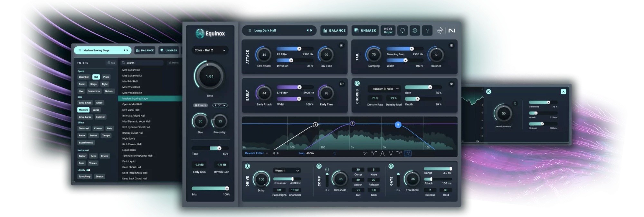Step to the previous filter band arrow
Image resolution: width=644 pixels, height=217 pixels.
(274, 153)
